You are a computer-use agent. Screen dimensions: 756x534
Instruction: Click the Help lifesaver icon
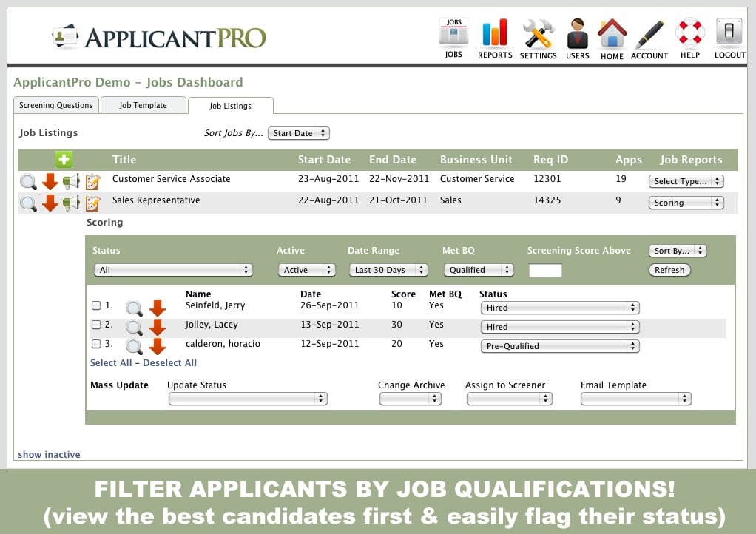pos(690,34)
